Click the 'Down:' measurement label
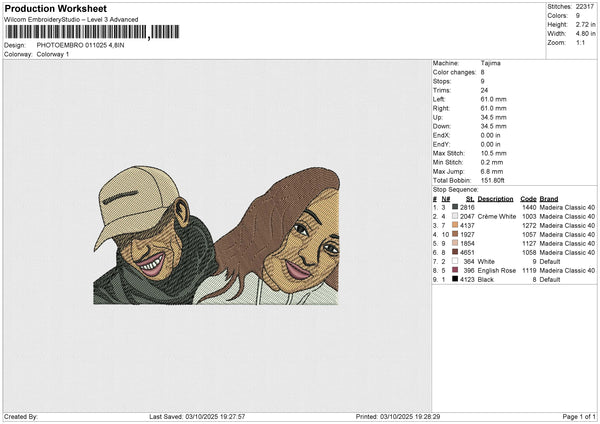Viewport: 600px width, 424px height. (442, 126)
